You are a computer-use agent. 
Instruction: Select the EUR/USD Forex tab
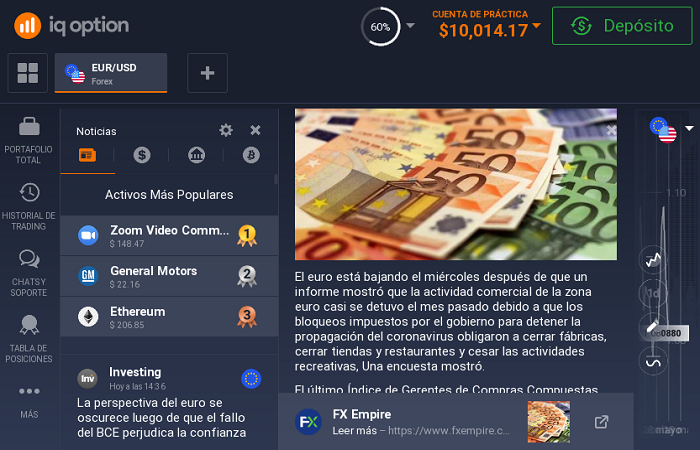(x=111, y=73)
